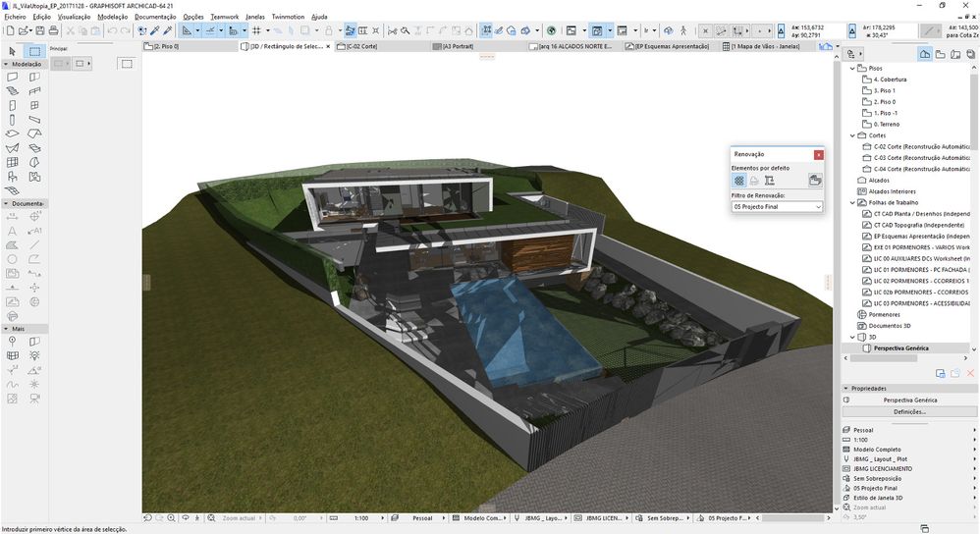Select the Mesh tool
Viewport: 980px width, 534px height.
click(12, 190)
